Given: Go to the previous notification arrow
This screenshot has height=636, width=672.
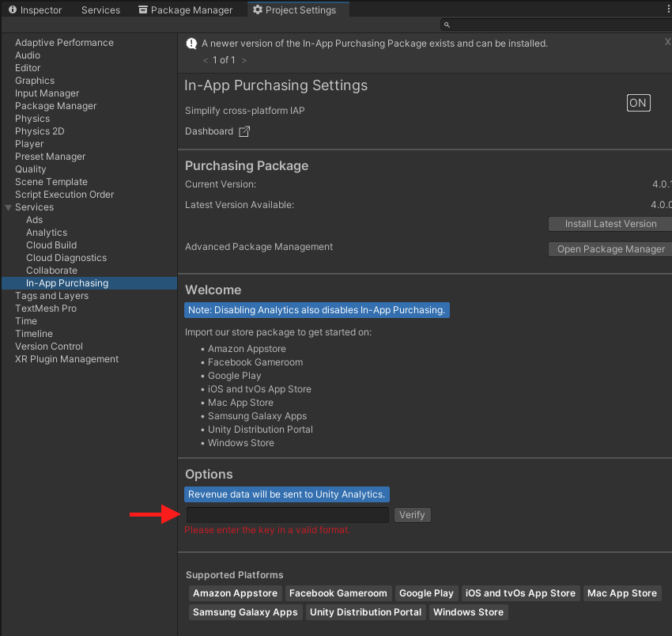Looking at the screenshot, I should [206, 60].
